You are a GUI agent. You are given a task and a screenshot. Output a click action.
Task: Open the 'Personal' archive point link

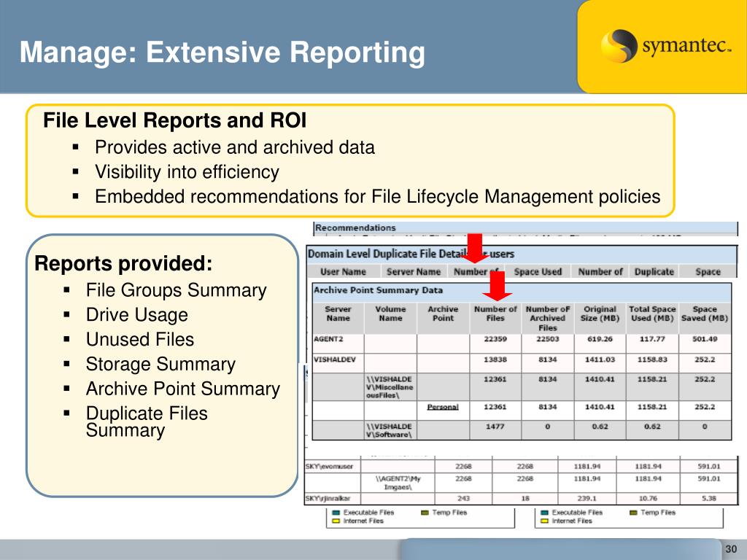click(x=443, y=407)
